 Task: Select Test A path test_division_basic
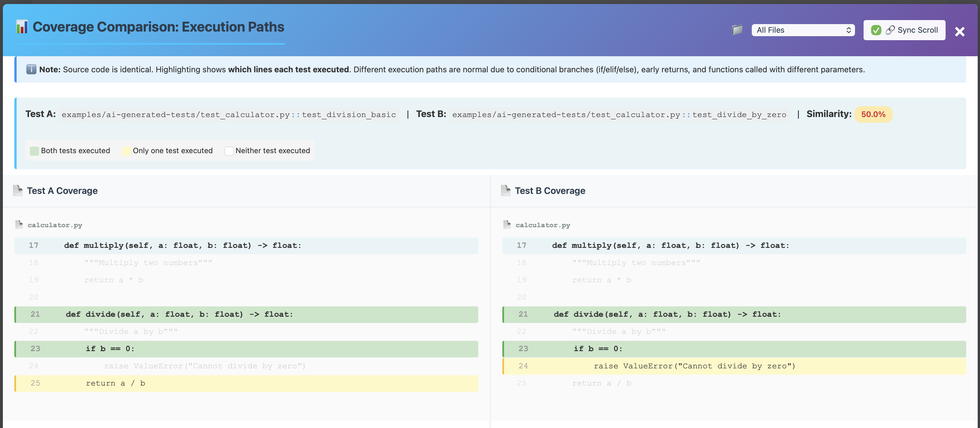click(229, 115)
